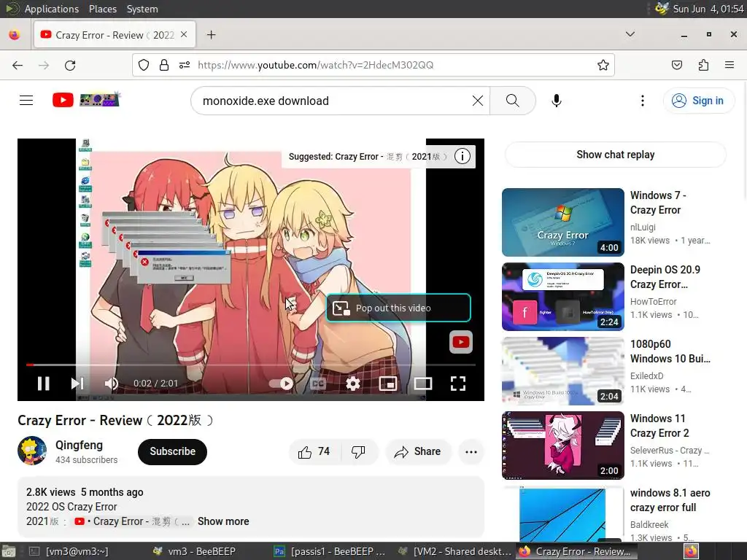The height and width of the screenshot is (560, 747).
Task: Open the YouTube guide hamburger menu
Action: pyautogui.click(x=26, y=101)
